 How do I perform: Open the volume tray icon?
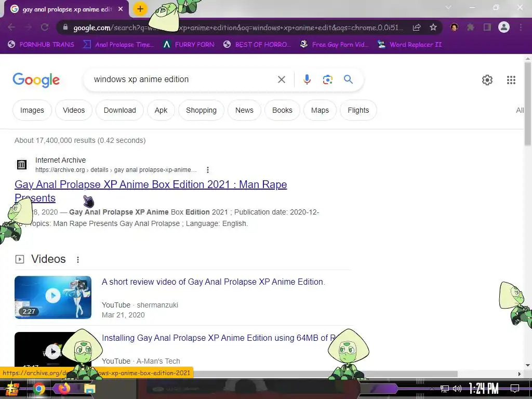[x=457, y=389]
